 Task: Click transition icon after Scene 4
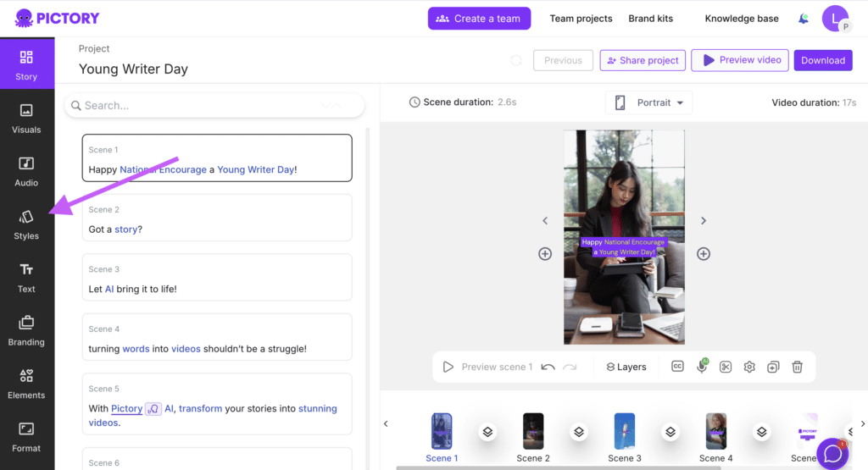tap(762, 432)
